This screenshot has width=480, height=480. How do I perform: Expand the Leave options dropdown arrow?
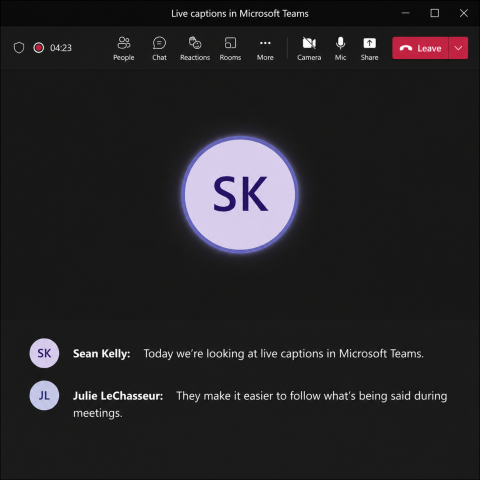(x=458, y=48)
